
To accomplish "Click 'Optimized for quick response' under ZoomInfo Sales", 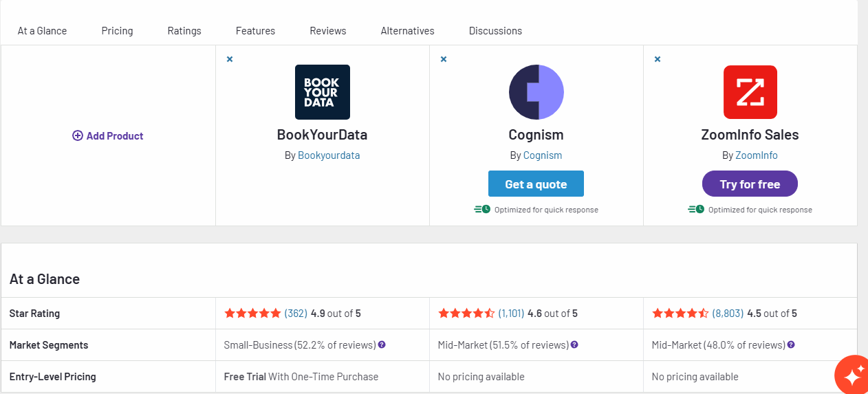I will (760, 210).
